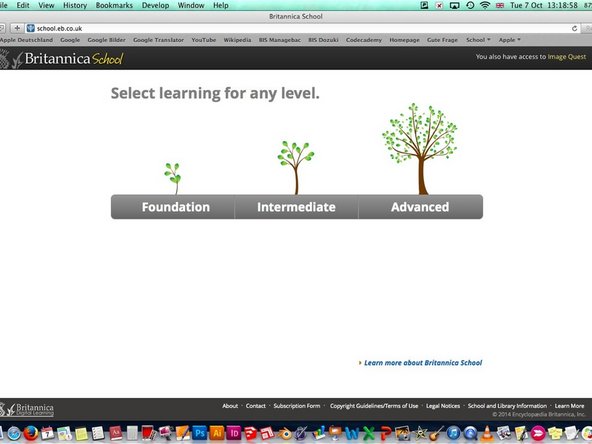Click the Codecademy bookmark

click(364, 40)
